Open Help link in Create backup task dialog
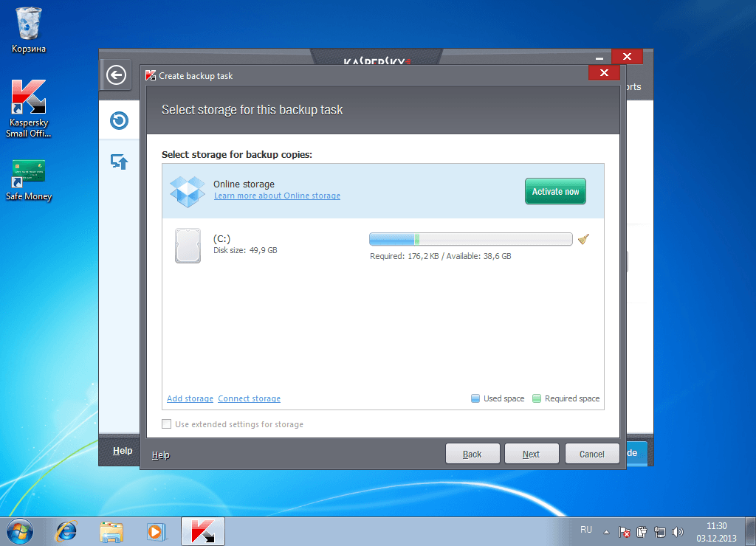Image resolution: width=756 pixels, height=546 pixels. click(160, 455)
